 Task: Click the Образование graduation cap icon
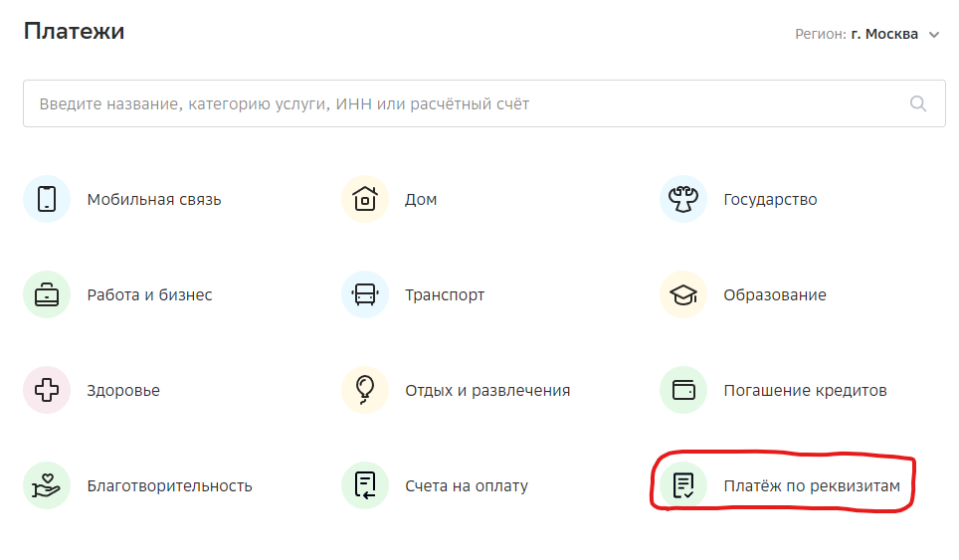pos(683,294)
